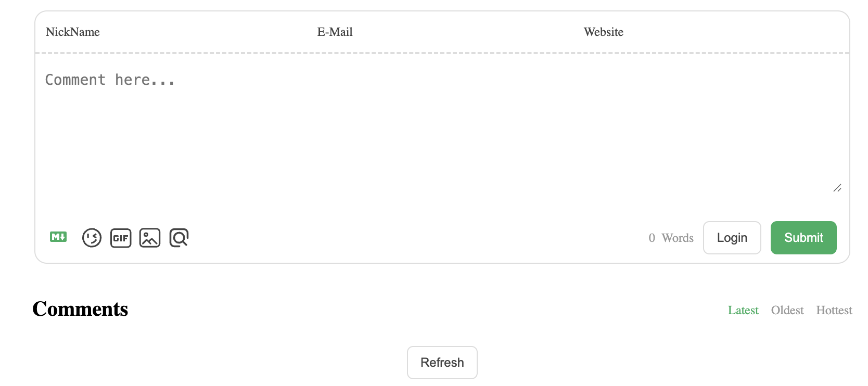This screenshot has width=868, height=386.
Task: Refresh the comments list
Action: point(442,362)
